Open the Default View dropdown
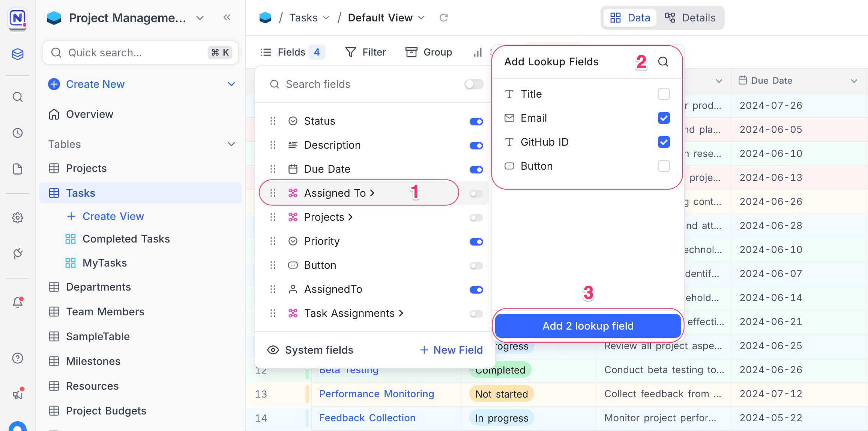 click(x=421, y=17)
